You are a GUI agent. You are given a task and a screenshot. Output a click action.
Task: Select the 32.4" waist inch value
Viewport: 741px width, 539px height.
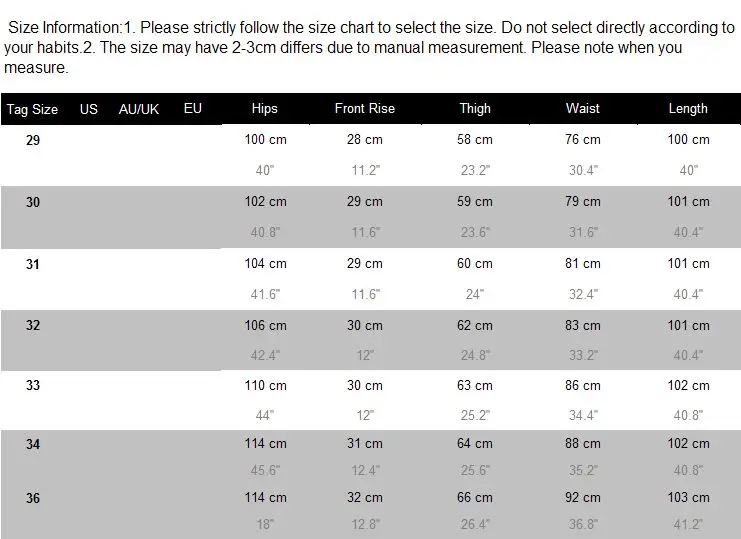tap(583, 294)
